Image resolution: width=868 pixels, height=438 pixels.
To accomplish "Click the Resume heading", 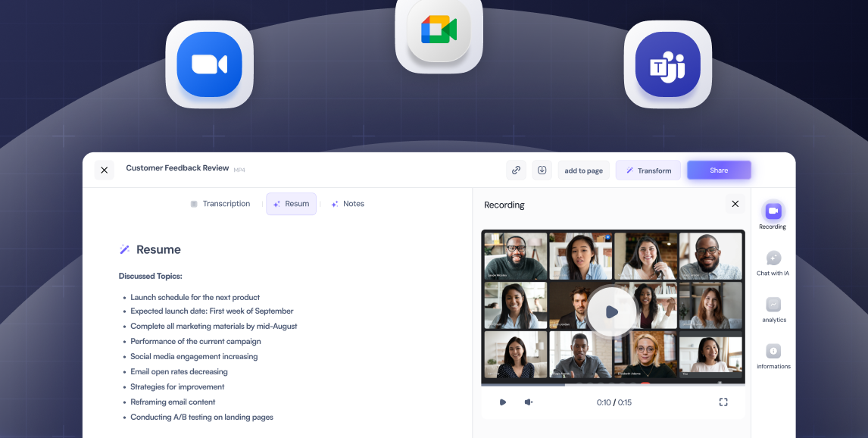I will click(158, 250).
